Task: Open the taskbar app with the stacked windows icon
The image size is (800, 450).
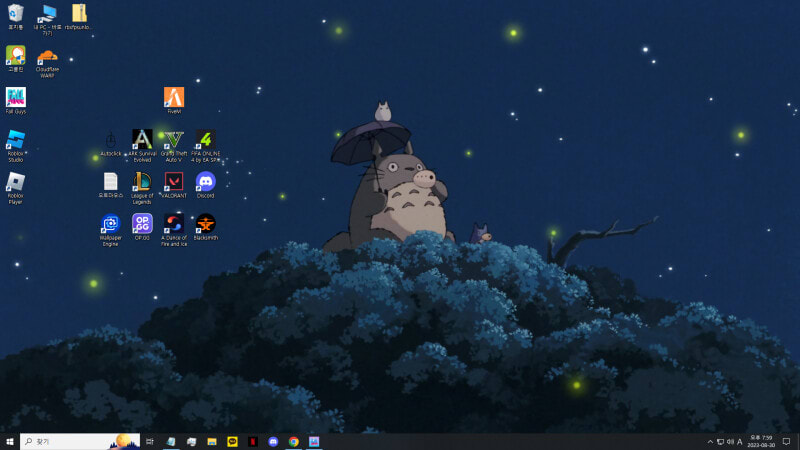Action: (x=191, y=442)
